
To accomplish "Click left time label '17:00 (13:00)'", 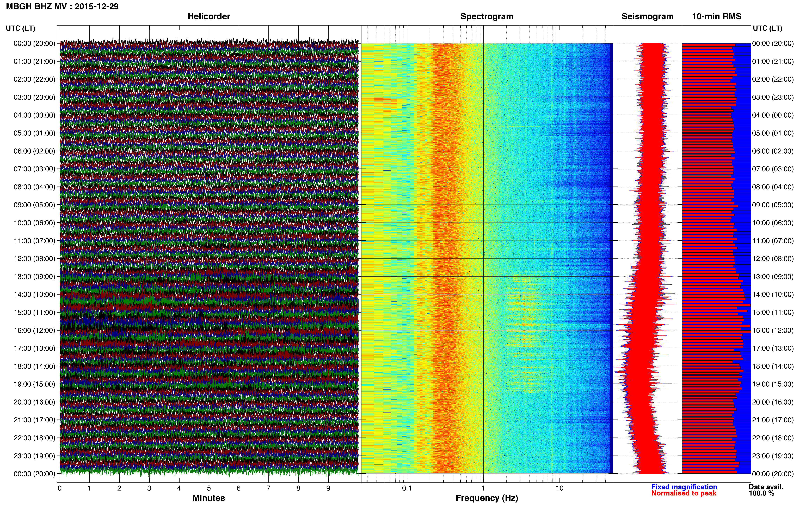I will click(x=34, y=348).
